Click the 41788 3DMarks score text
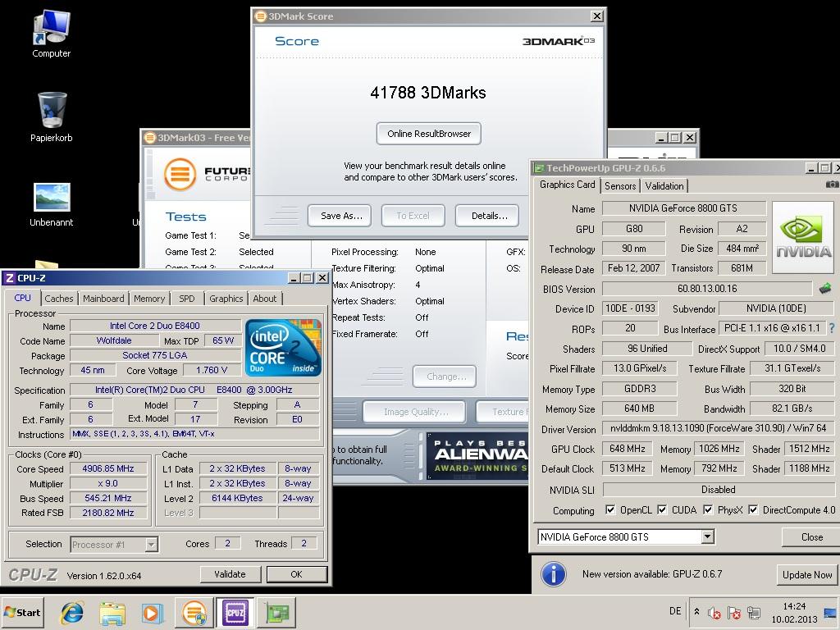 click(x=428, y=94)
